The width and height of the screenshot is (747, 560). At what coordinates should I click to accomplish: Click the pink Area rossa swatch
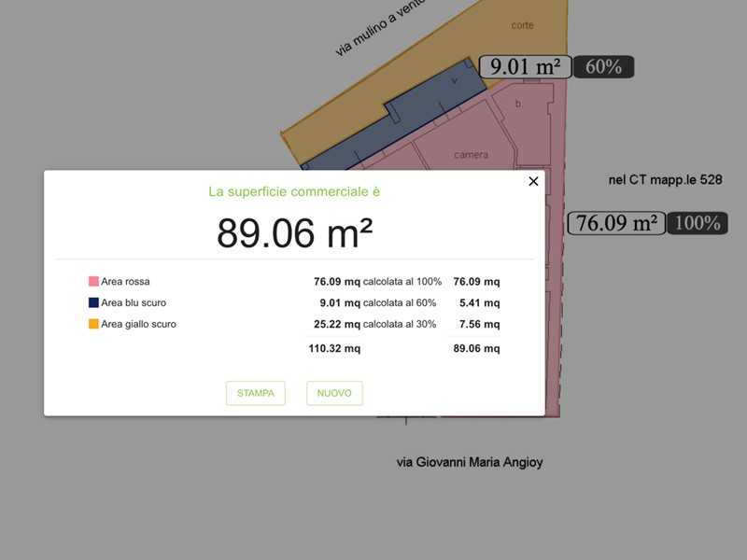click(94, 282)
